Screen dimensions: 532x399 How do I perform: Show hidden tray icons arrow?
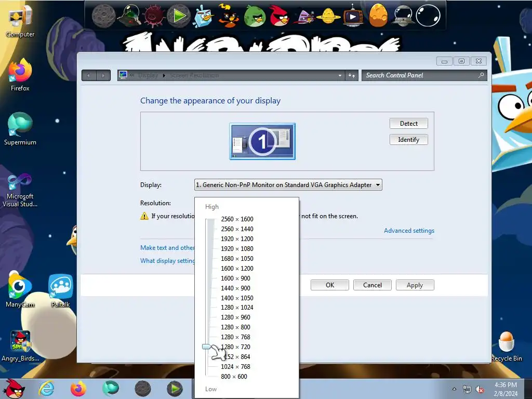pyautogui.click(x=454, y=389)
